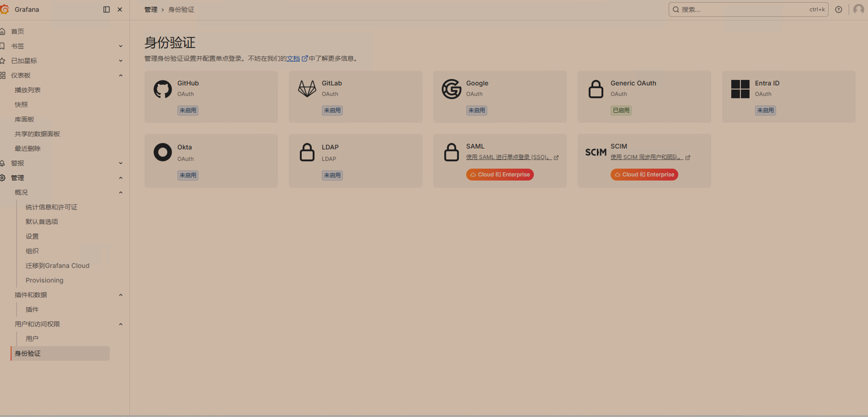Click the dashboards grid icon next to 仪表板
868x417 pixels.
[2, 75]
